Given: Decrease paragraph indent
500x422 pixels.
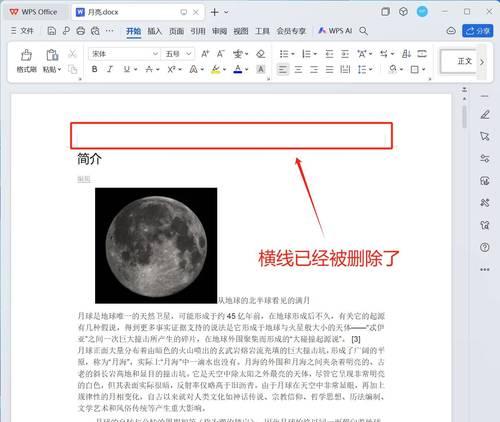Looking at the screenshot, I should point(329,54).
